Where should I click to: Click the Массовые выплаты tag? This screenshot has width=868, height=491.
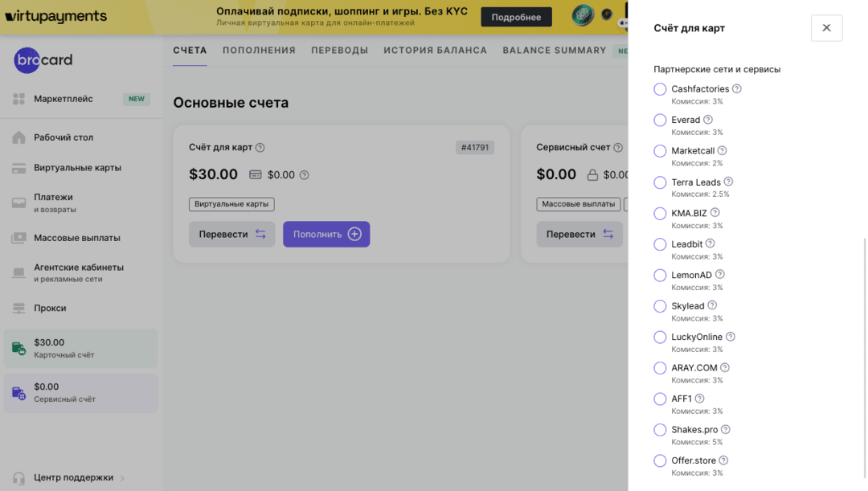[x=578, y=203]
